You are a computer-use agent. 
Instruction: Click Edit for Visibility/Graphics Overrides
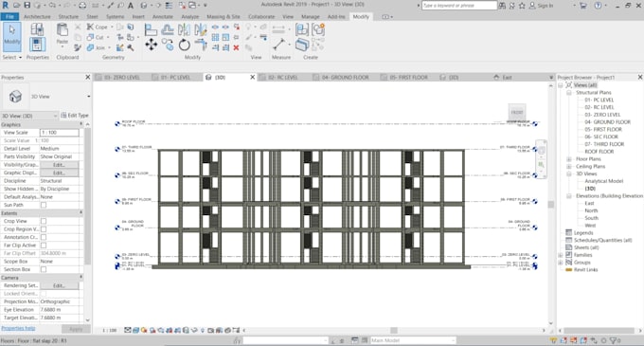coord(59,165)
